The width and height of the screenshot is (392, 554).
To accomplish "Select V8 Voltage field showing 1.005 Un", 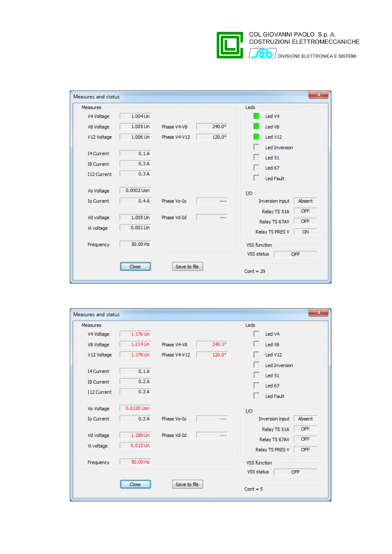I will tap(135, 126).
